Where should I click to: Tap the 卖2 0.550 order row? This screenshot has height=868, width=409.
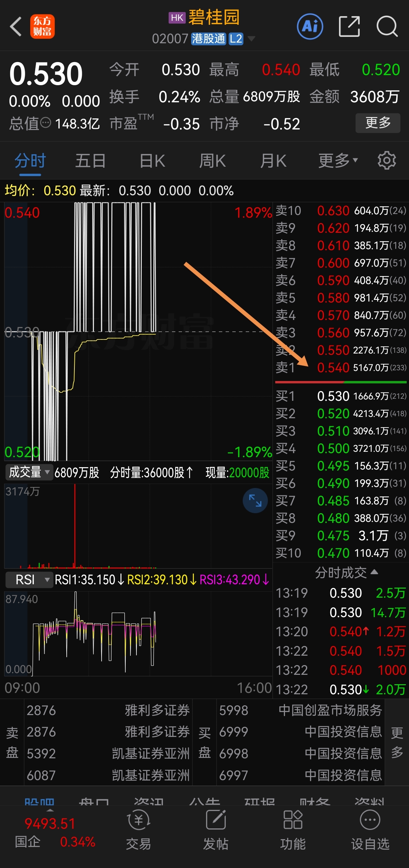point(341,350)
